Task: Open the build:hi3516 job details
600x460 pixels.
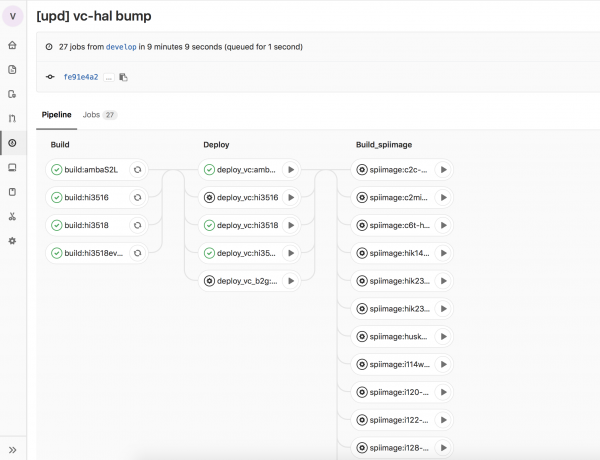Action: pyautogui.click(x=87, y=198)
